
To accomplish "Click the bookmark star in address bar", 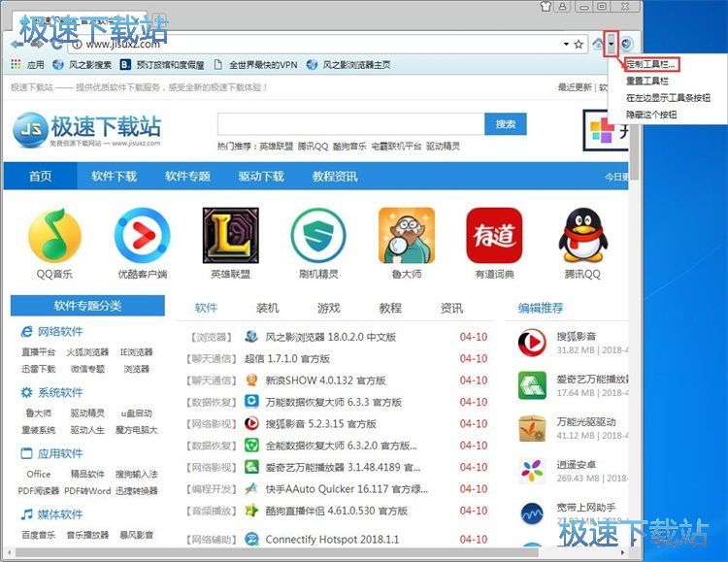I will (x=579, y=44).
